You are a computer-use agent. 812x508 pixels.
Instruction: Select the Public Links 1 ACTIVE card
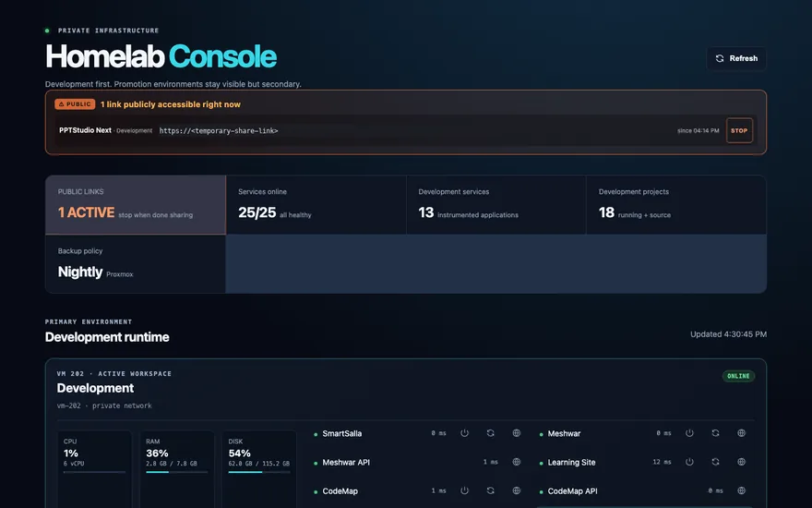136,205
